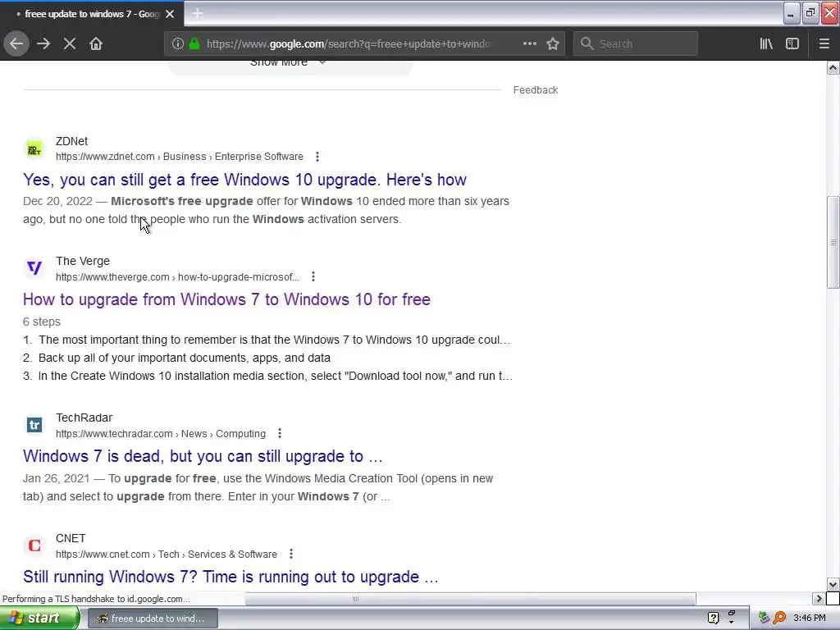
Task: Click the horizontal scrollbar right arrow
Action: (819, 598)
